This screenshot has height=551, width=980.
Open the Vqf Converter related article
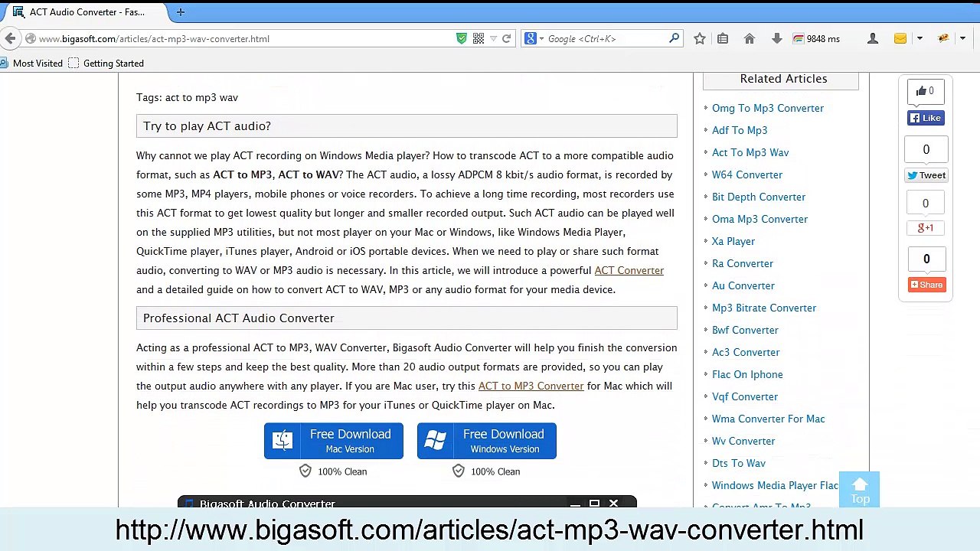(x=745, y=396)
